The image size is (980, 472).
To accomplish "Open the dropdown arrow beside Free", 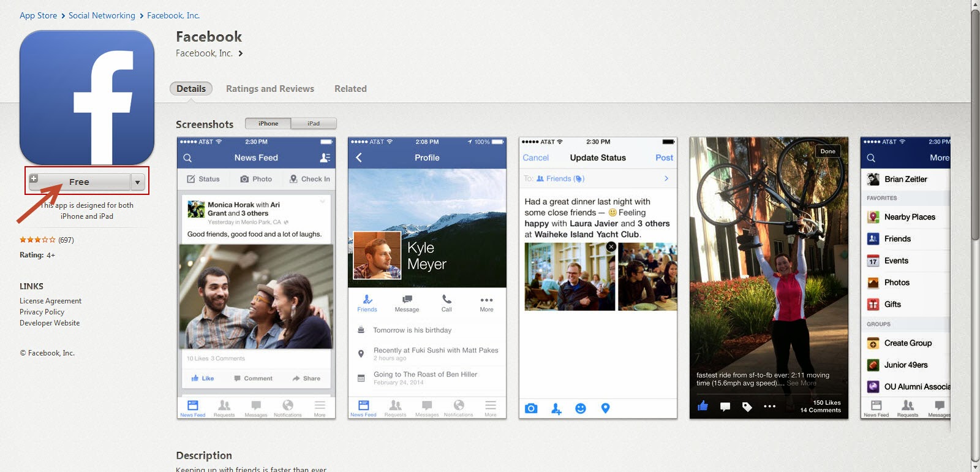I will [x=138, y=182].
